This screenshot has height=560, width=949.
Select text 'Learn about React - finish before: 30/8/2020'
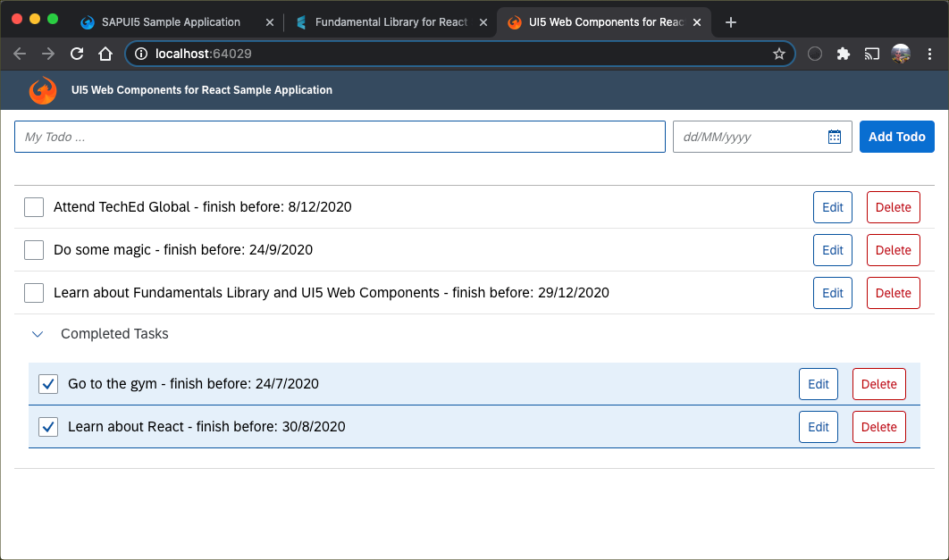click(206, 427)
